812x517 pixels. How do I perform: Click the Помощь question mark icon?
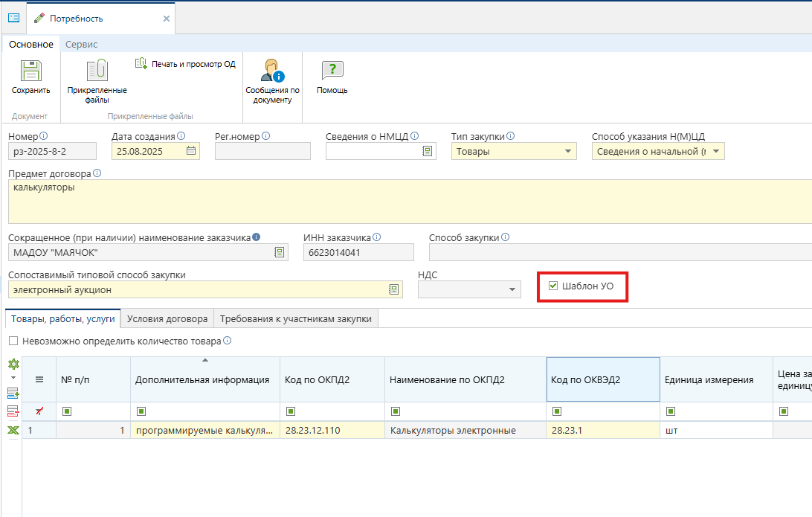332,70
